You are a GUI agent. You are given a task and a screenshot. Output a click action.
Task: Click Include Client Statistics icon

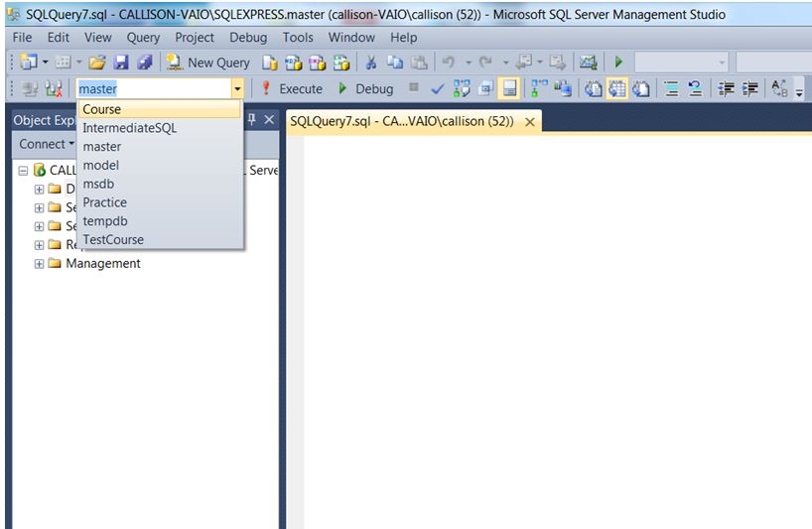tap(563, 88)
